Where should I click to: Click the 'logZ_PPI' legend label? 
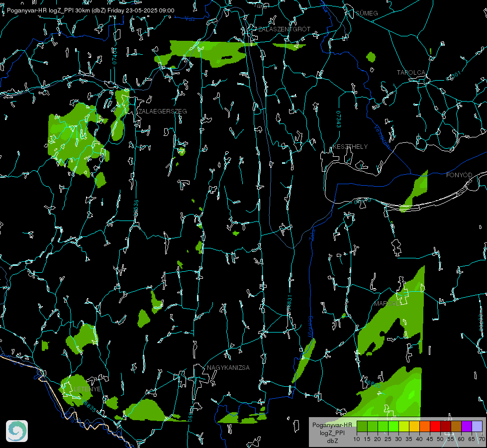pyautogui.click(x=332, y=433)
